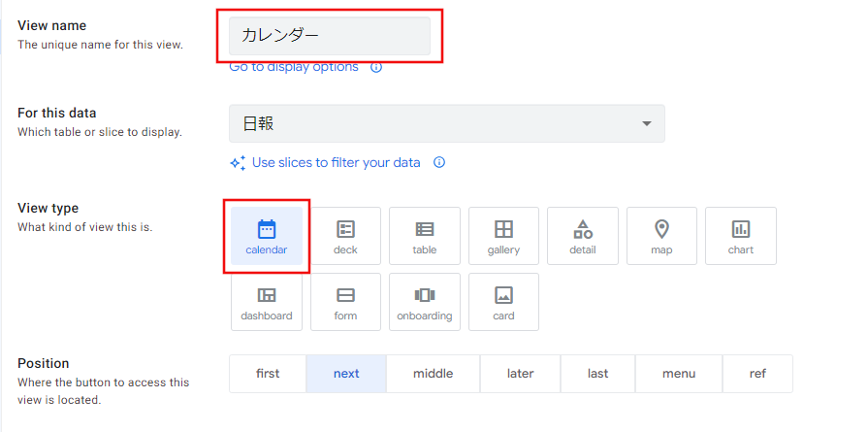The width and height of the screenshot is (868, 432).
Task: Click the View type label
Action: click(48, 209)
